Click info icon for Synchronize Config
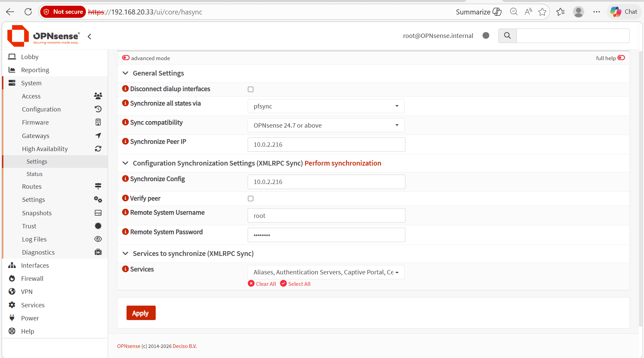 pyautogui.click(x=126, y=179)
